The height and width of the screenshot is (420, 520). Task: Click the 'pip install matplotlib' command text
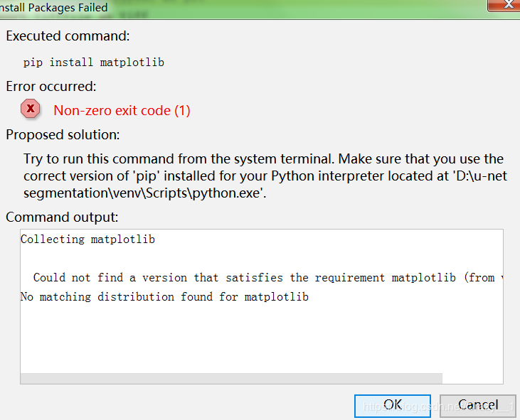point(94,63)
